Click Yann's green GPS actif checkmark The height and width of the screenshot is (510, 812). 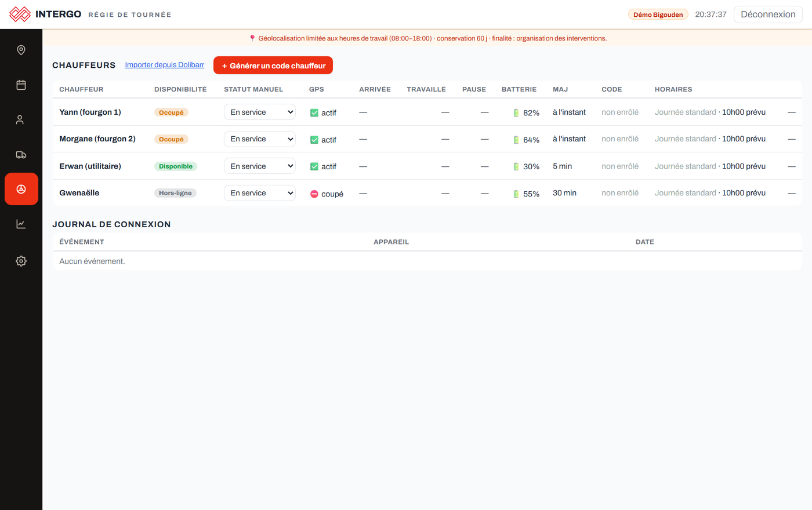click(314, 113)
